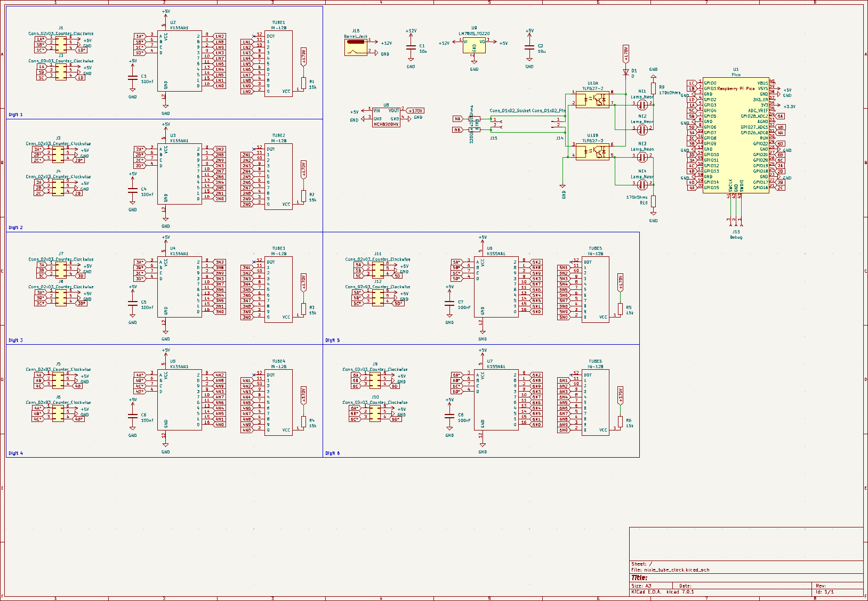Image resolution: width=868 pixels, height=601 pixels.
Task: Select the TUBE4 IN-12B nixie symbol
Action: tap(278, 402)
